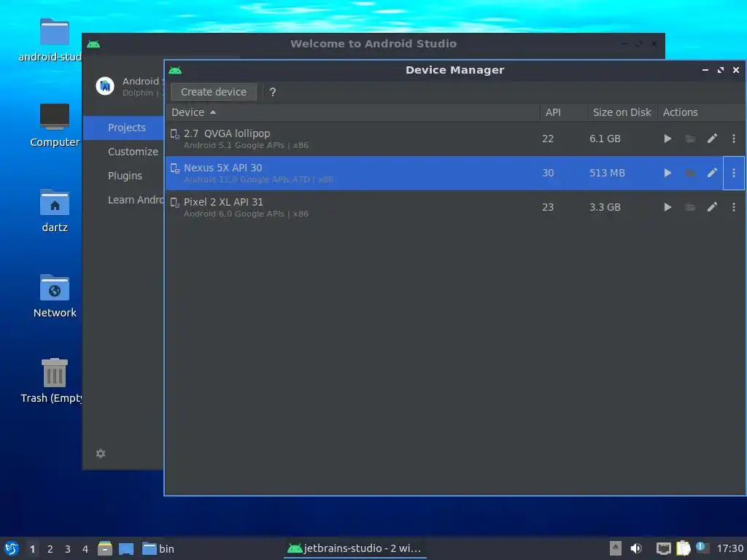Switch to workspace 1

[32, 549]
